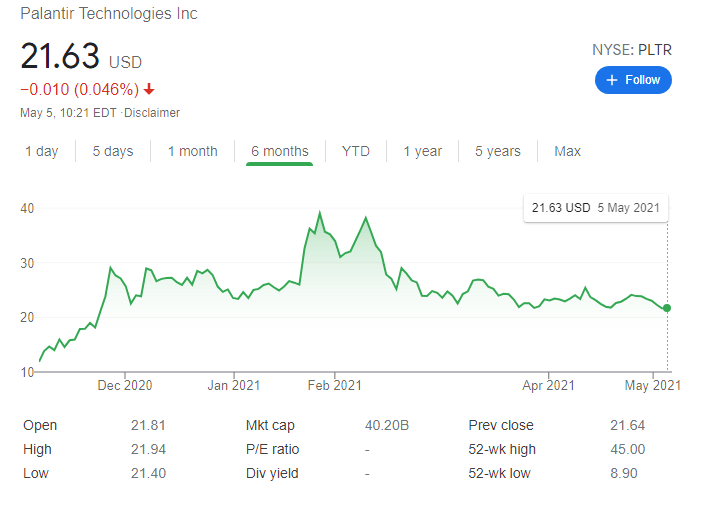The height and width of the screenshot is (506, 726).
Task: Click the 30 y-axis label
Action: tap(27, 263)
